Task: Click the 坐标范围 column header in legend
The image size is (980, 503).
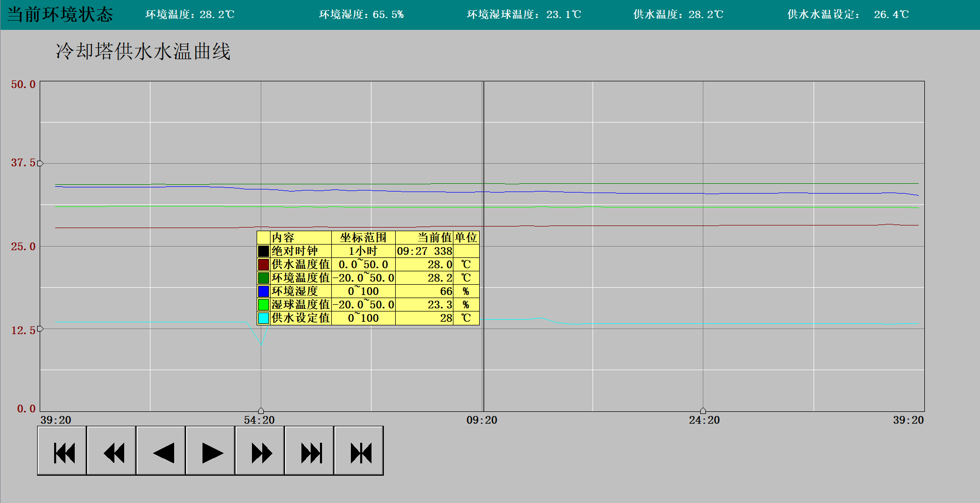Action: (x=363, y=237)
